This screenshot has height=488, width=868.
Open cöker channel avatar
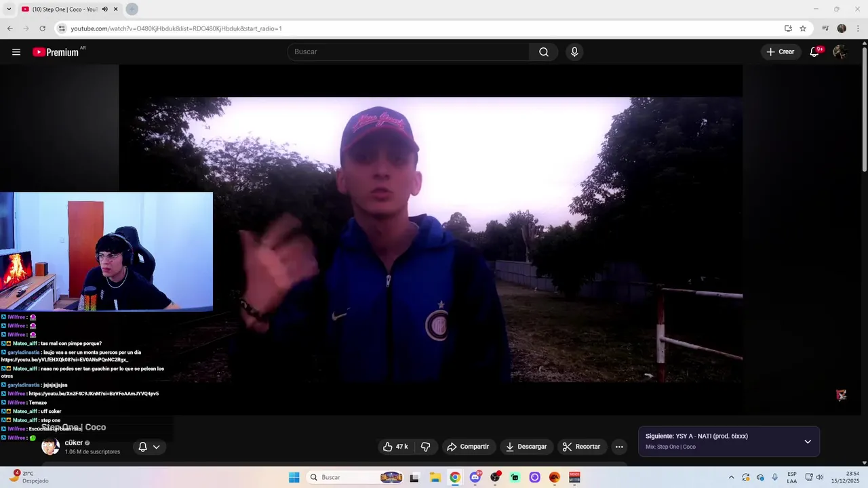pyautogui.click(x=50, y=447)
